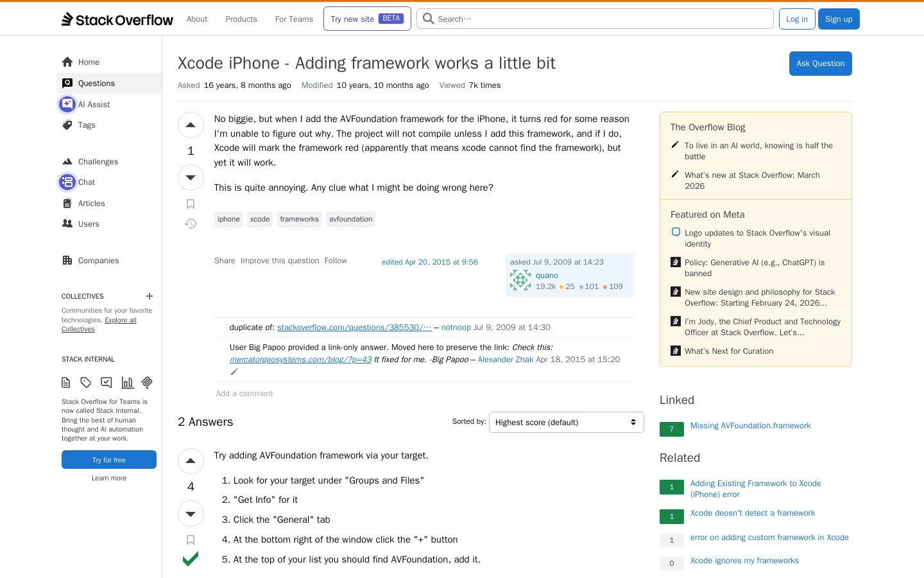Click the Tags icon in sidebar
This screenshot has width=924, height=578.
(x=67, y=125)
